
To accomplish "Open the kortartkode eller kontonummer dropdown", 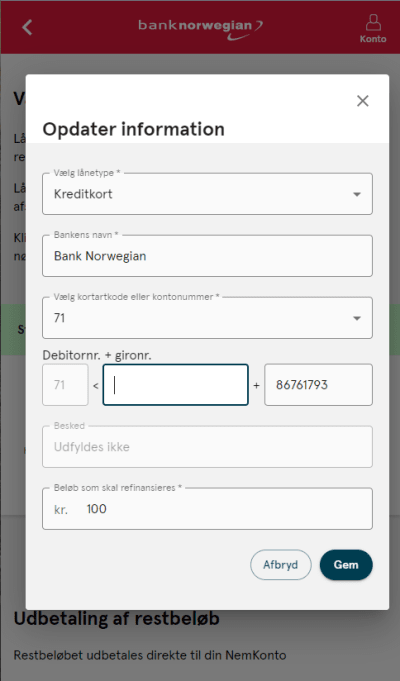I will pos(207,318).
